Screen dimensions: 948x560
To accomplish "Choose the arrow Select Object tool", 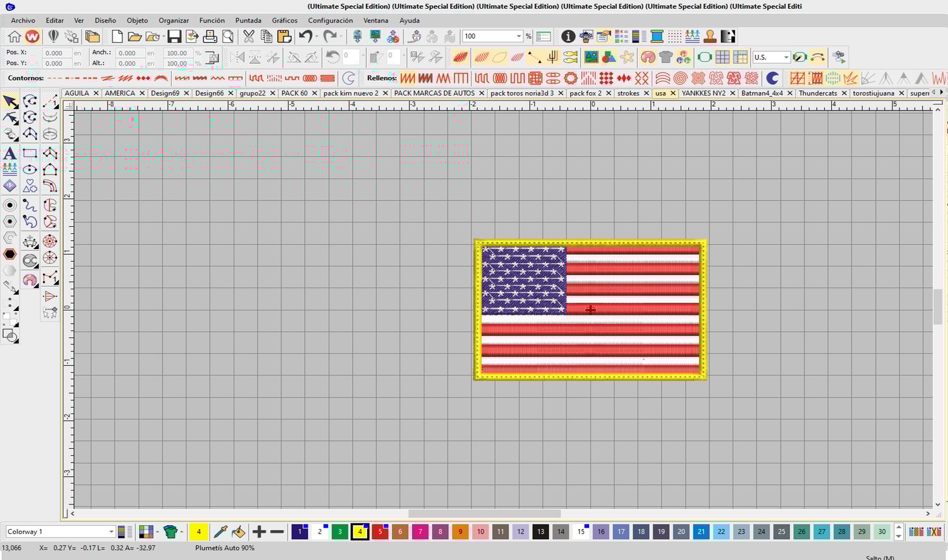I will pyautogui.click(x=9, y=101).
